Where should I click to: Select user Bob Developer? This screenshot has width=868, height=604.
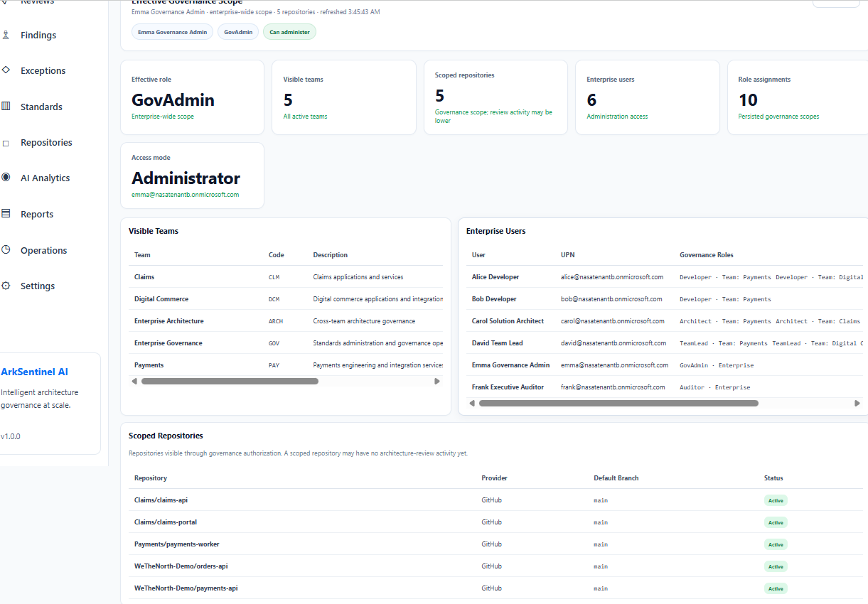[x=494, y=299]
